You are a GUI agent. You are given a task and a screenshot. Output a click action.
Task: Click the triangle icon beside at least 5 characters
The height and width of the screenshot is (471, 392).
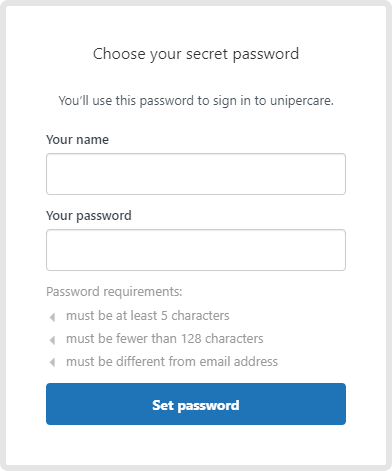pyautogui.click(x=52, y=317)
